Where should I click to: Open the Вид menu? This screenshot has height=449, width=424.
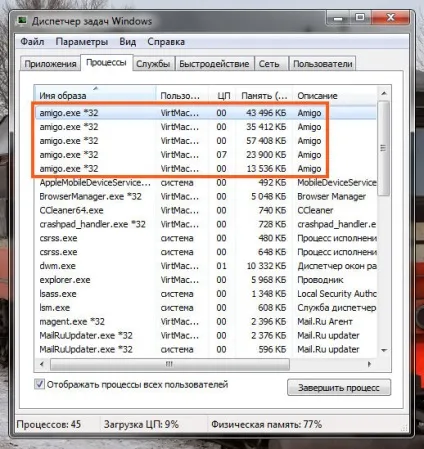pos(128,42)
